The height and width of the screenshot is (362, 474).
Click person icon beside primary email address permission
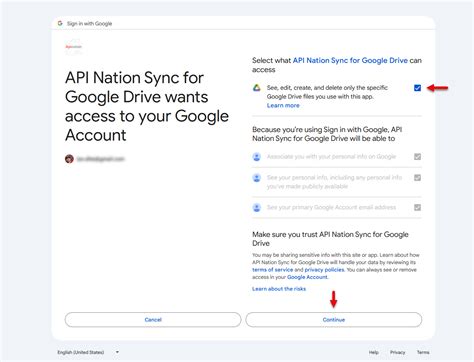tap(257, 208)
